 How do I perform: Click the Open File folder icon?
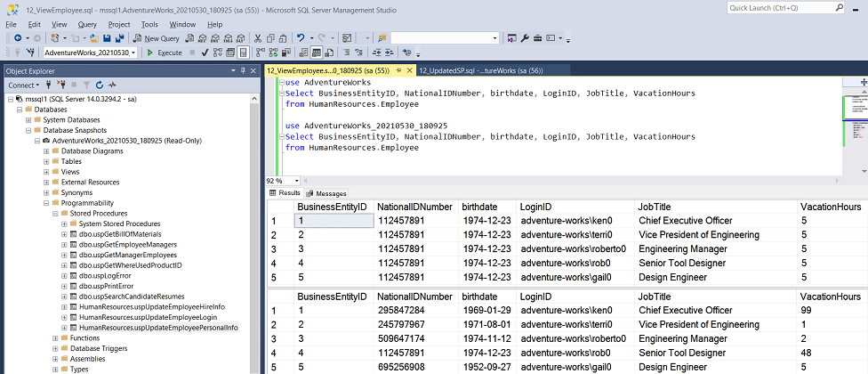[94, 38]
